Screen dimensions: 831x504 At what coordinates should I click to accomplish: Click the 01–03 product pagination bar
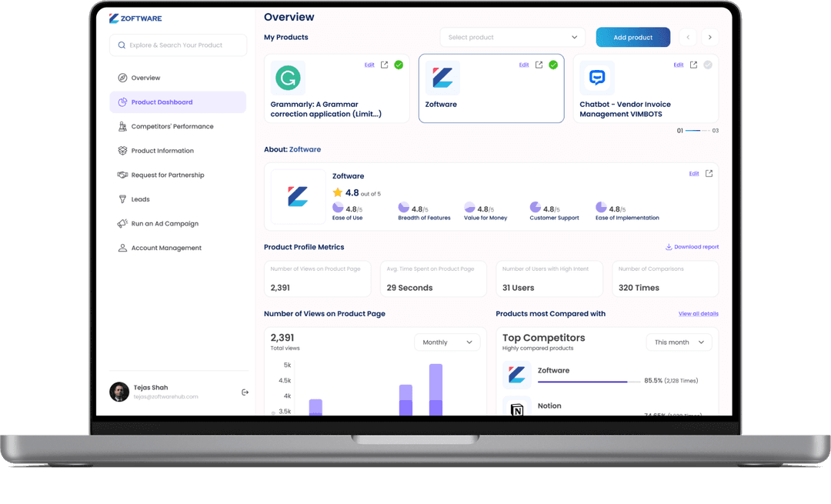(x=697, y=130)
